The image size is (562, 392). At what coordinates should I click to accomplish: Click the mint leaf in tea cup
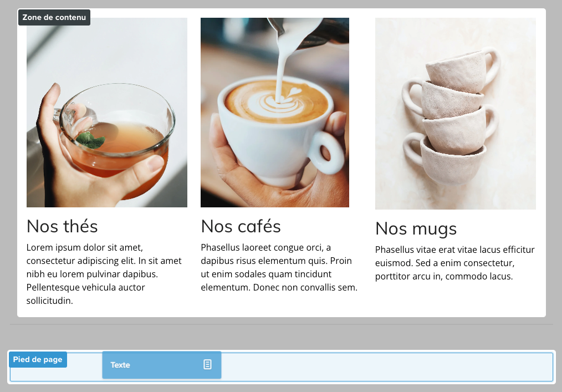click(x=90, y=140)
